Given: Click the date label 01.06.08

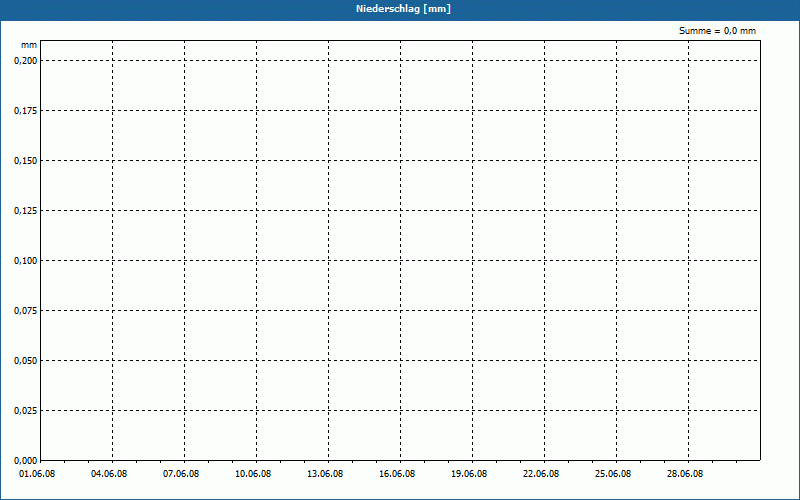Looking at the screenshot, I should 37,474.
